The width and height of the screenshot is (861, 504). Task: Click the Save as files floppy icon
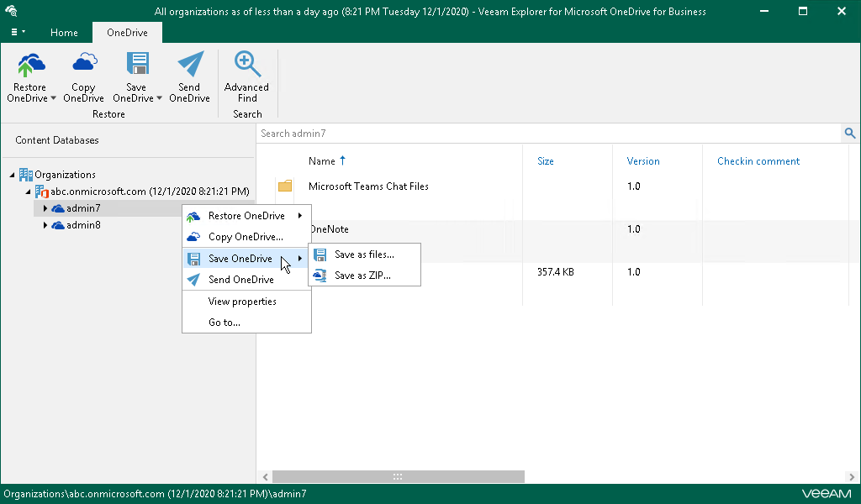[x=320, y=255]
